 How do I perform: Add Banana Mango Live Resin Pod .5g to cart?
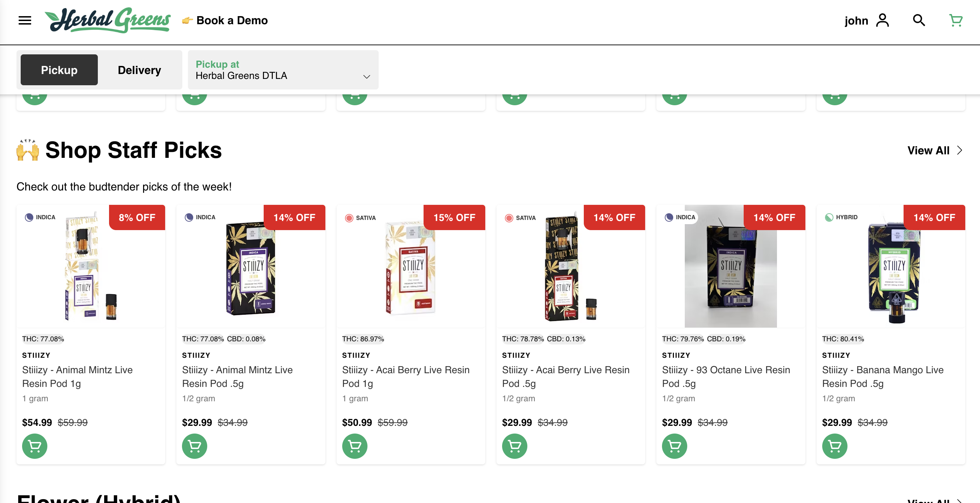point(835,446)
